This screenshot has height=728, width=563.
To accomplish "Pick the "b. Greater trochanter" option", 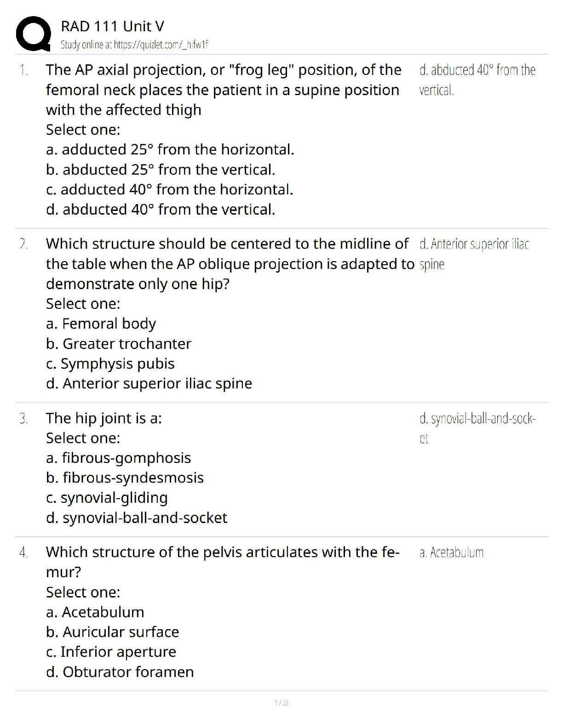I will click(x=119, y=344).
